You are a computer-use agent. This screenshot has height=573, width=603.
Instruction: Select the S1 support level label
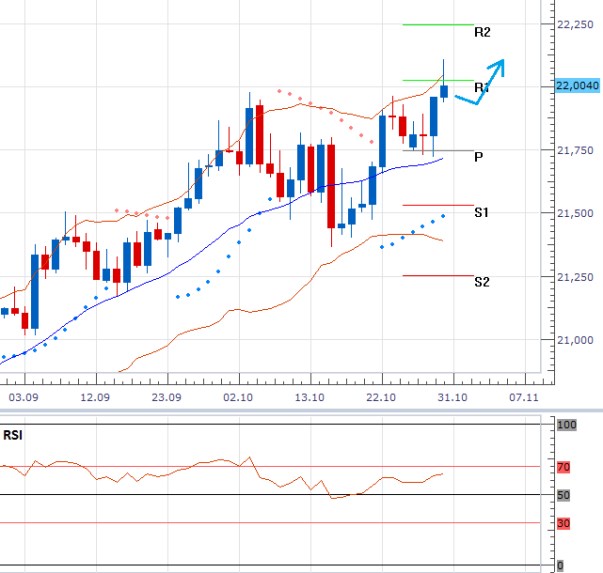[x=481, y=212]
